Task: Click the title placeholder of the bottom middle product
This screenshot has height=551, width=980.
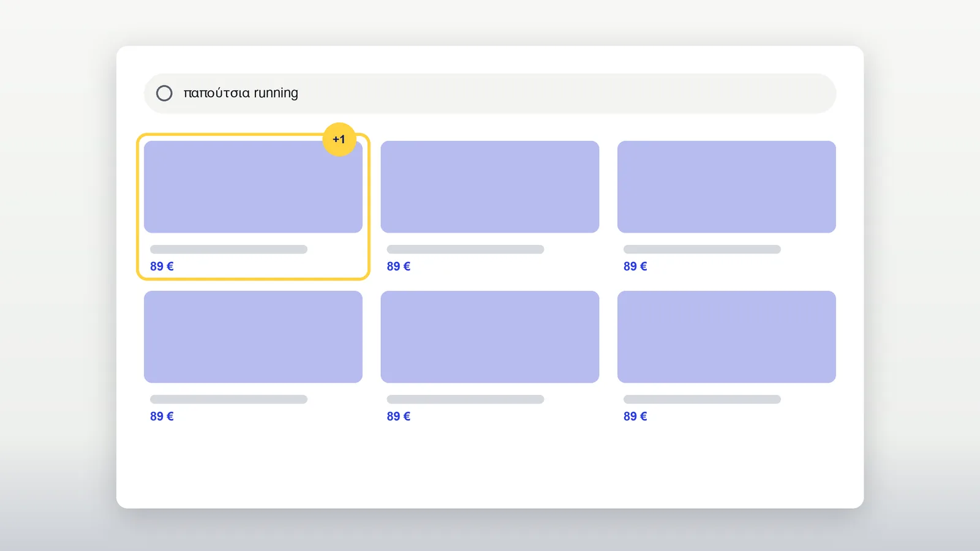Action: point(466,399)
